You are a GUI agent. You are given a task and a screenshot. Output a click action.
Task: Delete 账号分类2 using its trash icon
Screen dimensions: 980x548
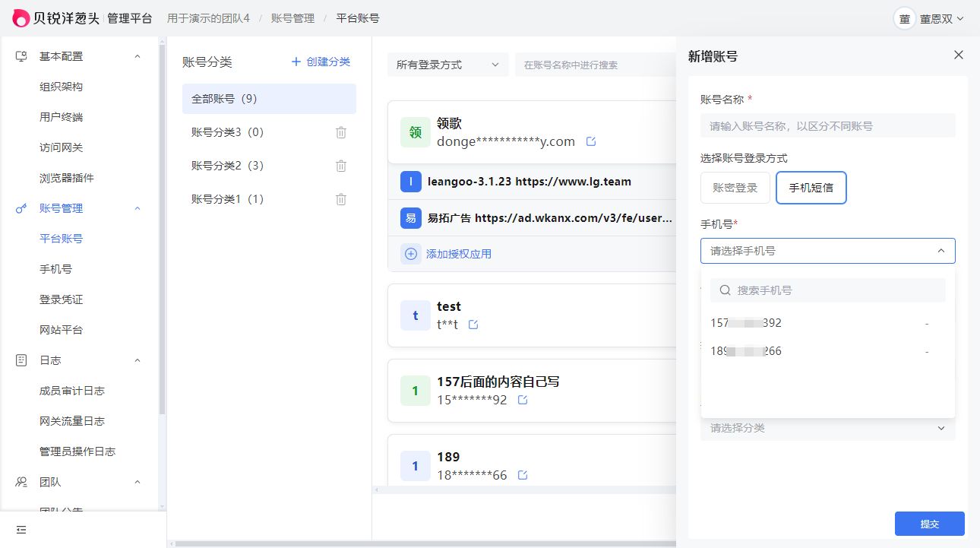click(x=341, y=166)
